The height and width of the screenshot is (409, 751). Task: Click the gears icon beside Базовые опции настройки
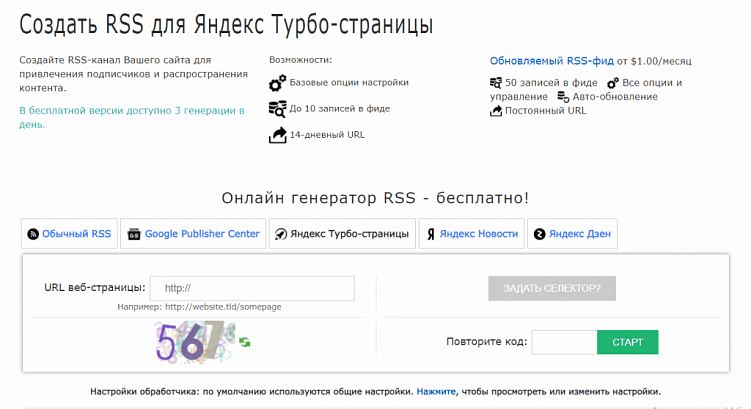pyautogui.click(x=277, y=83)
